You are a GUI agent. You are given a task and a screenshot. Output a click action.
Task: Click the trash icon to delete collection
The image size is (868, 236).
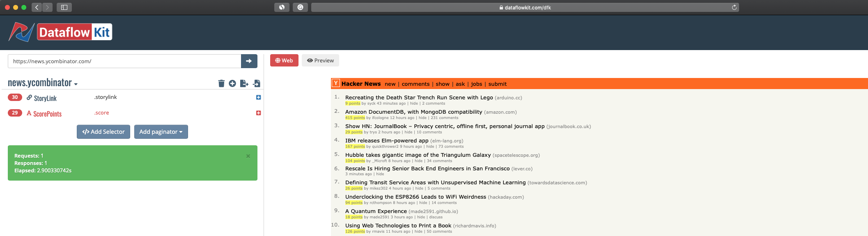click(221, 83)
